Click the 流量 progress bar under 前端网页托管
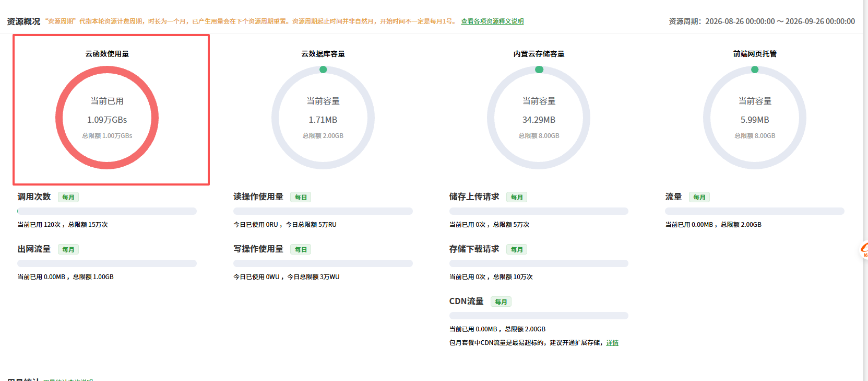 pos(755,211)
